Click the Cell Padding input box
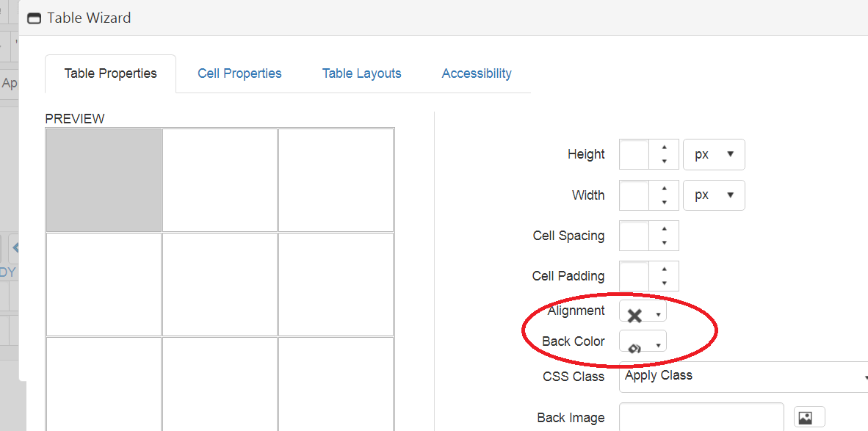868x431 pixels. pos(634,276)
